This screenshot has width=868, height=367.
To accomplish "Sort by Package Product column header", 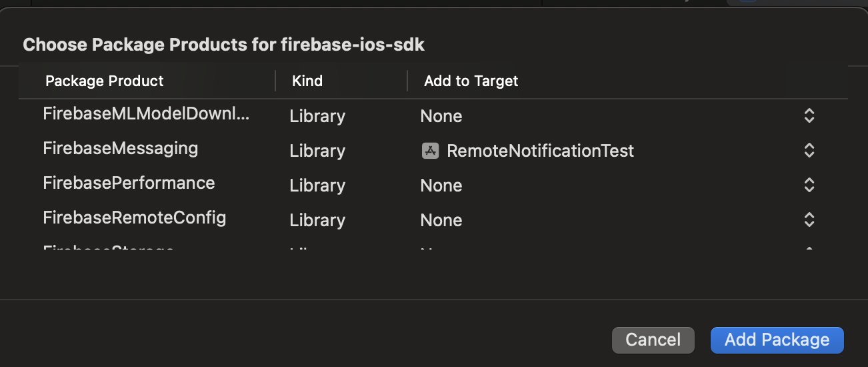I will point(105,81).
